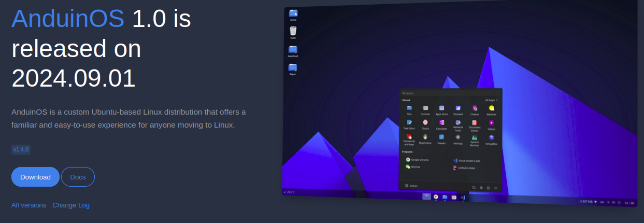This screenshot has height=223, width=644.
Task: Click the Nextcloud folder icon in preview
Action: (293, 49)
